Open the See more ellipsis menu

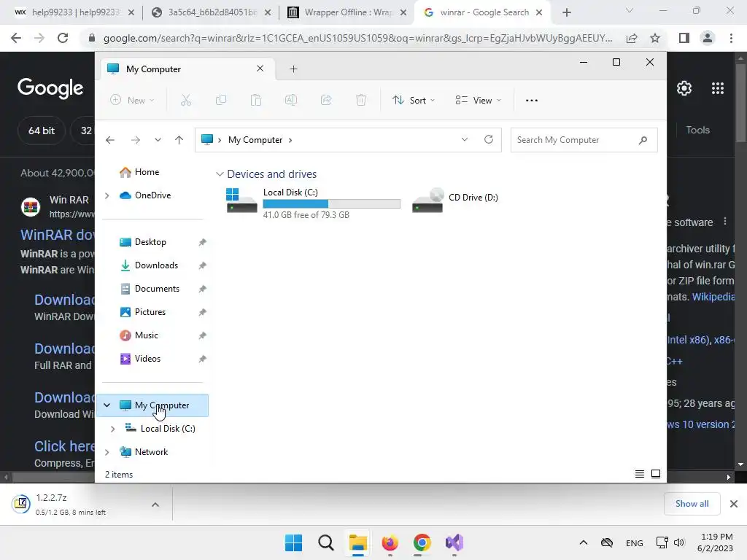[532, 101]
